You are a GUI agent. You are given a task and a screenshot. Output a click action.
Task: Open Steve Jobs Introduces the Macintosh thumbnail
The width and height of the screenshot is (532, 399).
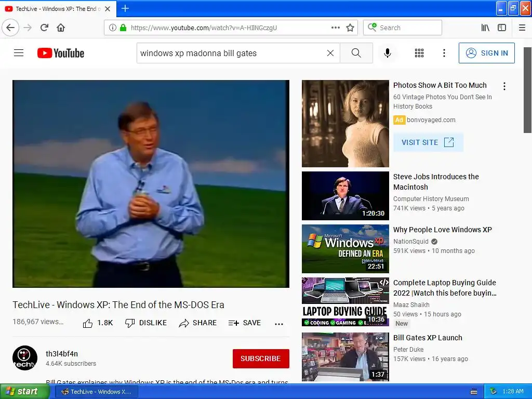coord(345,196)
